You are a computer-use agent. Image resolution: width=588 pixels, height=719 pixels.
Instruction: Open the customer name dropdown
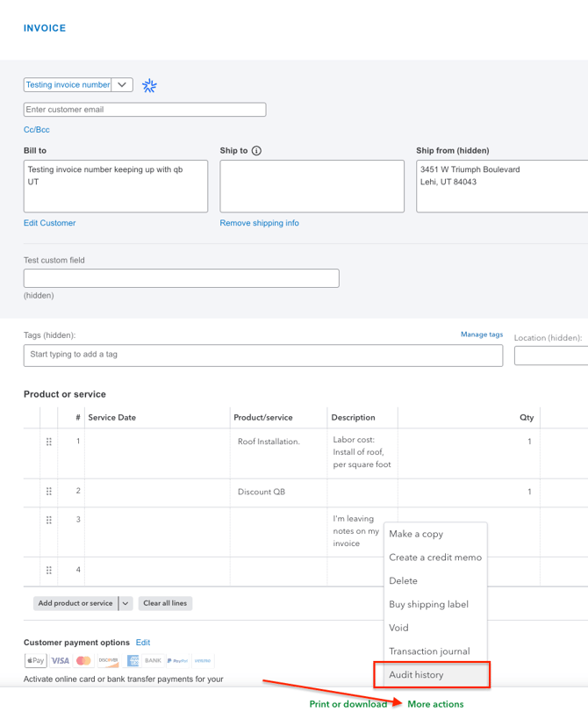point(122,85)
